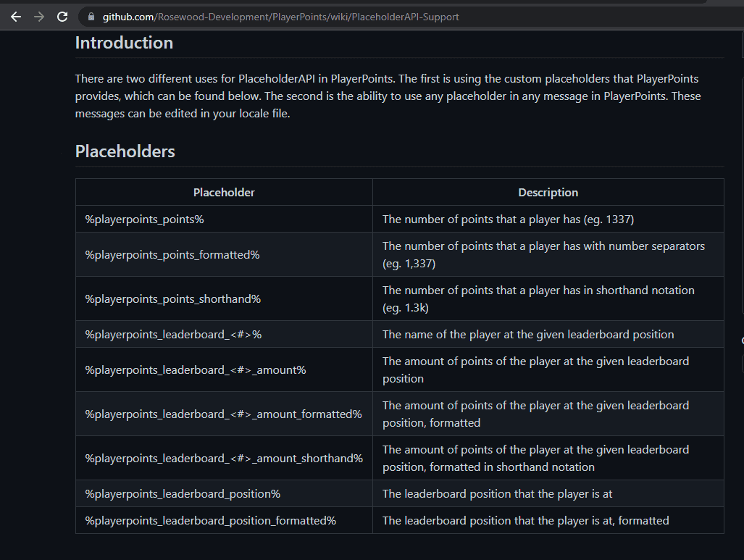The width and height of the screenshot is (744, 560).
Task: Click the Placeholders section heading
Action: point(125,151)
